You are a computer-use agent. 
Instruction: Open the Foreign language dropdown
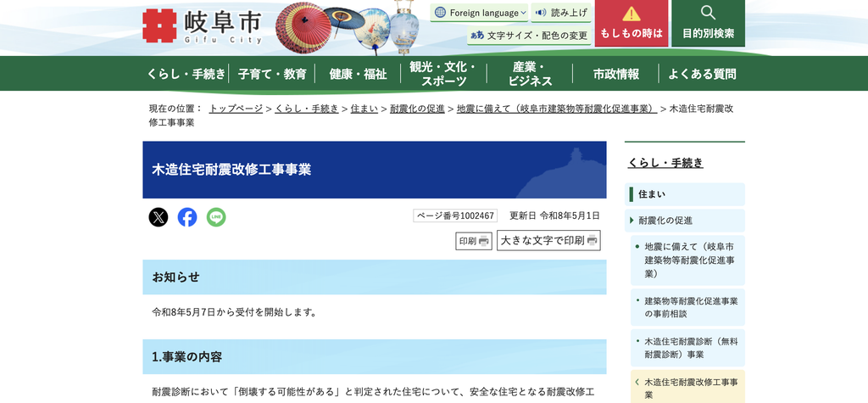(480, 12)
